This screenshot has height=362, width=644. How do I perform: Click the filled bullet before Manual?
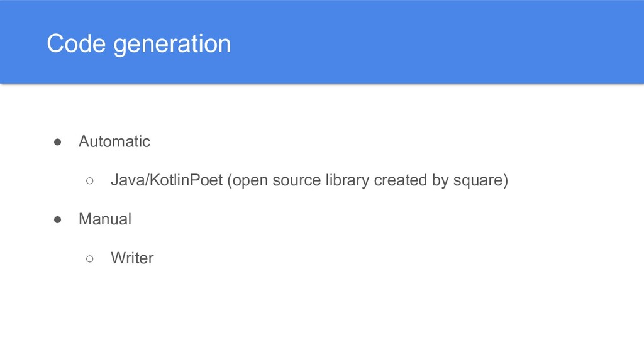pyautogui.click(x=57, y=220)
